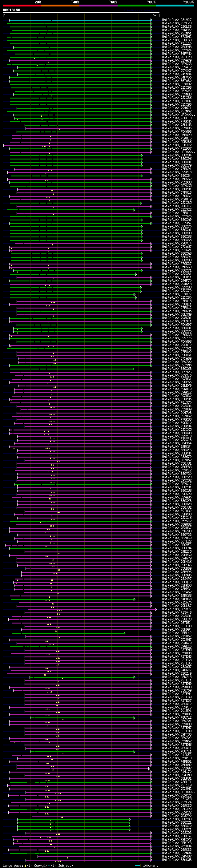Open hit UniRef100_A5B4P9

[177, 135]
